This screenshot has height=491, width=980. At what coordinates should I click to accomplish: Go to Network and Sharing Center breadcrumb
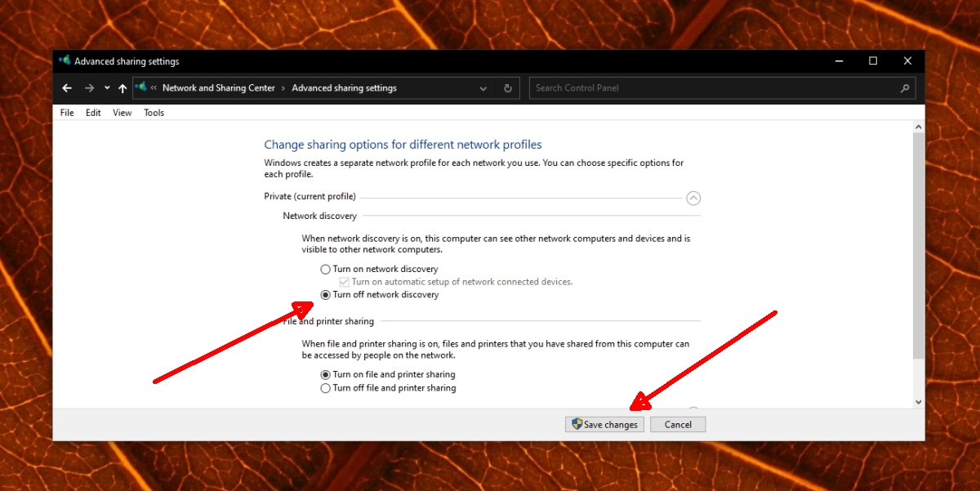219,88
